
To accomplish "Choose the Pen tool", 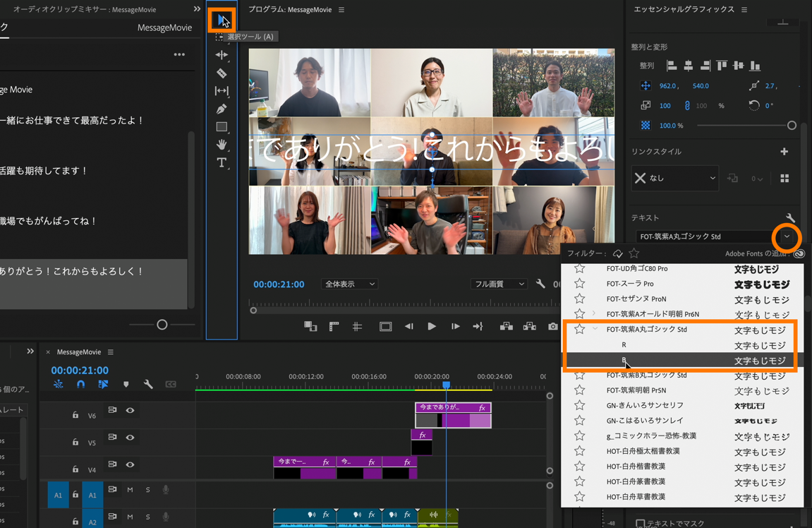I will tap(222, 109).
